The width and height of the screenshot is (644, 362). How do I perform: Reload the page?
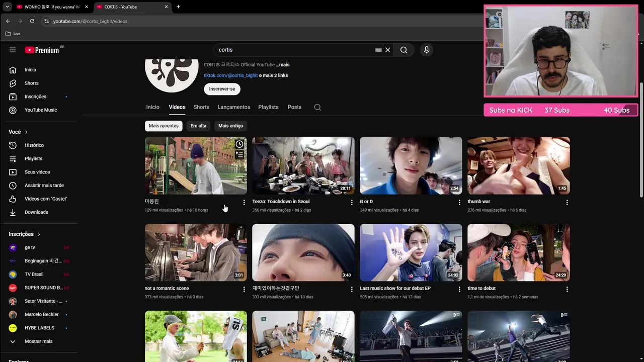pyautogui.click(x=32, y=21)
